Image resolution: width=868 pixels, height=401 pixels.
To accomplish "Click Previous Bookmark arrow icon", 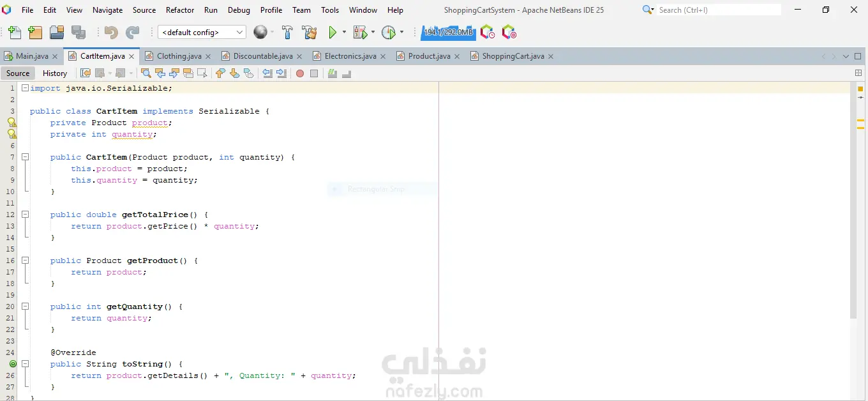I will pos(221,73).
